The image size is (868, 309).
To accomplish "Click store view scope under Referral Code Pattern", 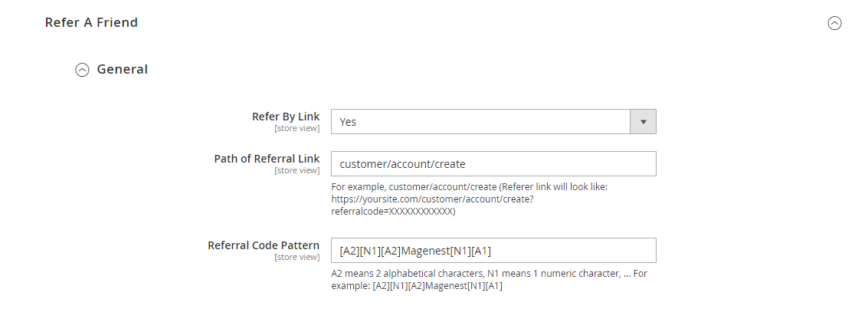I will tap(296, 257).
